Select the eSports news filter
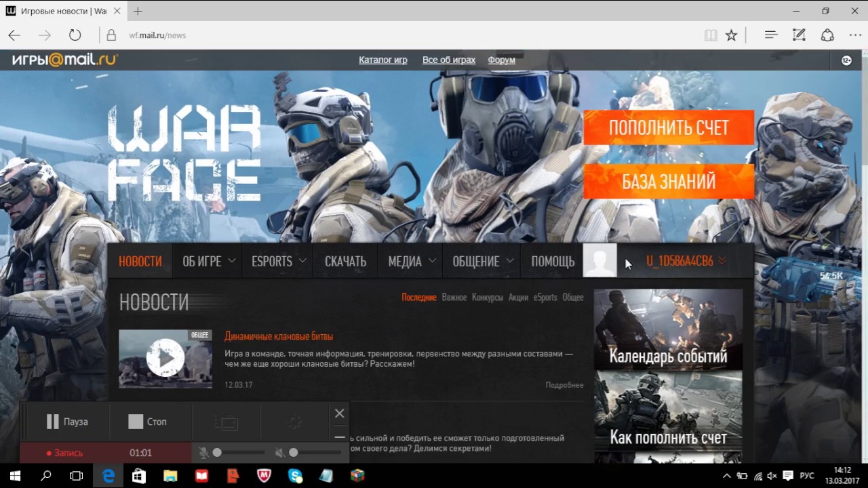 point(545,298)
